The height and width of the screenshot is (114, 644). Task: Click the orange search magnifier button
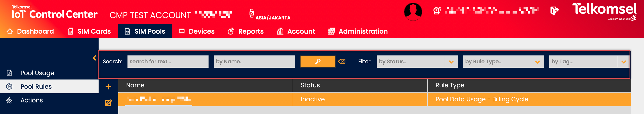(x=317, y=61)
